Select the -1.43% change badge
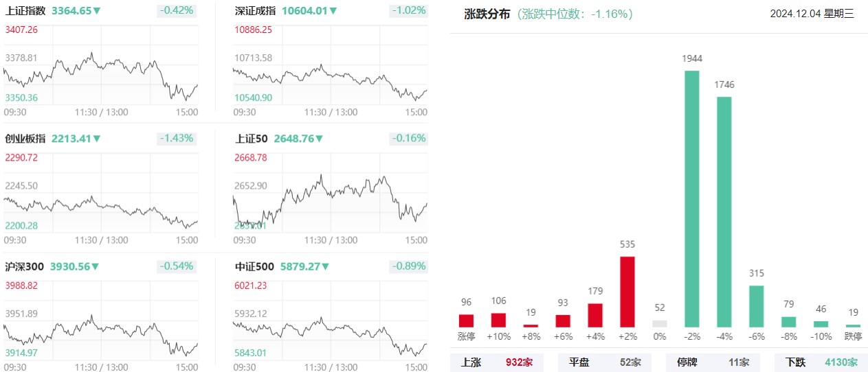Viewport: 868px width, 372px height. tap(177, 139)
